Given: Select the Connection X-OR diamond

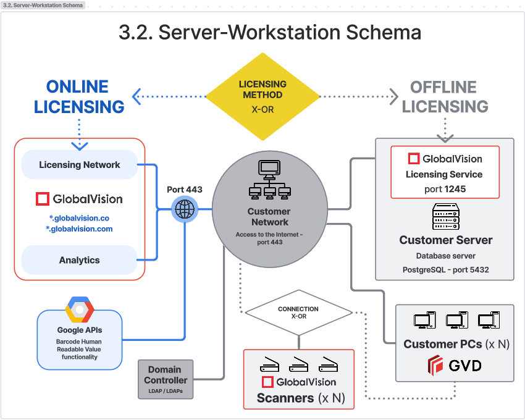Looking at the screenshot, I should click(298, 313).
